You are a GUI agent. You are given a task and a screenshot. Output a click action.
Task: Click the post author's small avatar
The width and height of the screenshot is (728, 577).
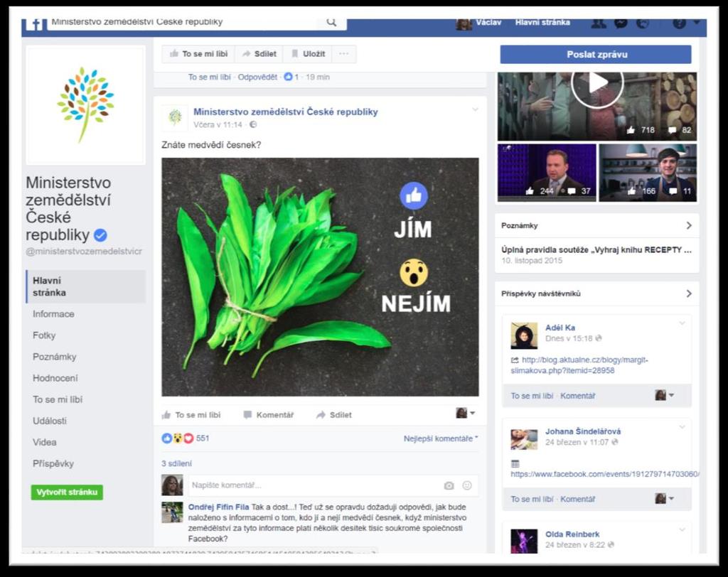click(175, 117)
